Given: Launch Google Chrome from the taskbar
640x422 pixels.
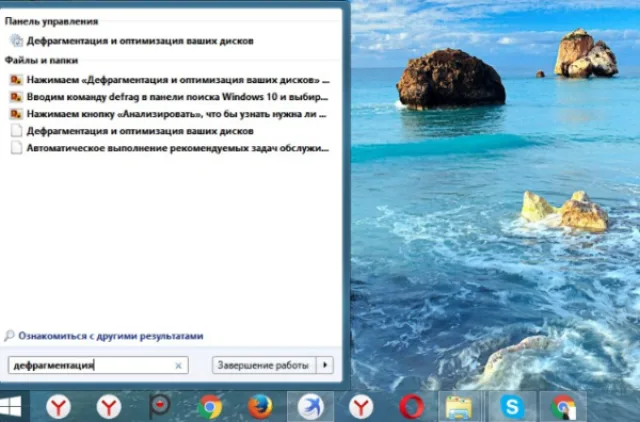Looking at the screenshot, I should [x=210, y=407].
